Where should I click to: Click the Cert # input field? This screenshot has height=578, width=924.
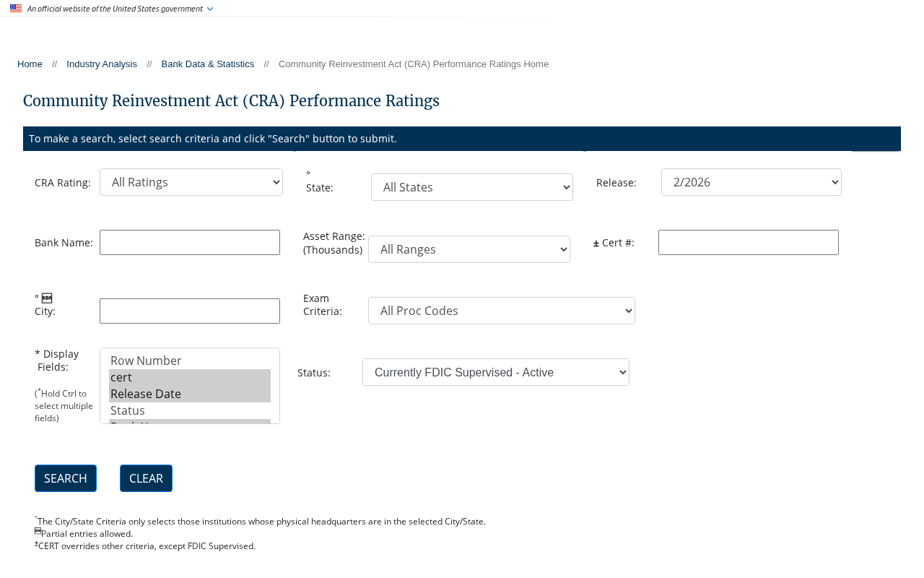pyautogui.click(x=749, y=243)
